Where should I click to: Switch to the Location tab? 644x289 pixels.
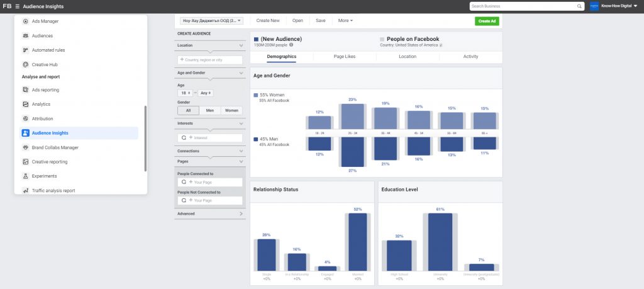click(x=408, y=57)
